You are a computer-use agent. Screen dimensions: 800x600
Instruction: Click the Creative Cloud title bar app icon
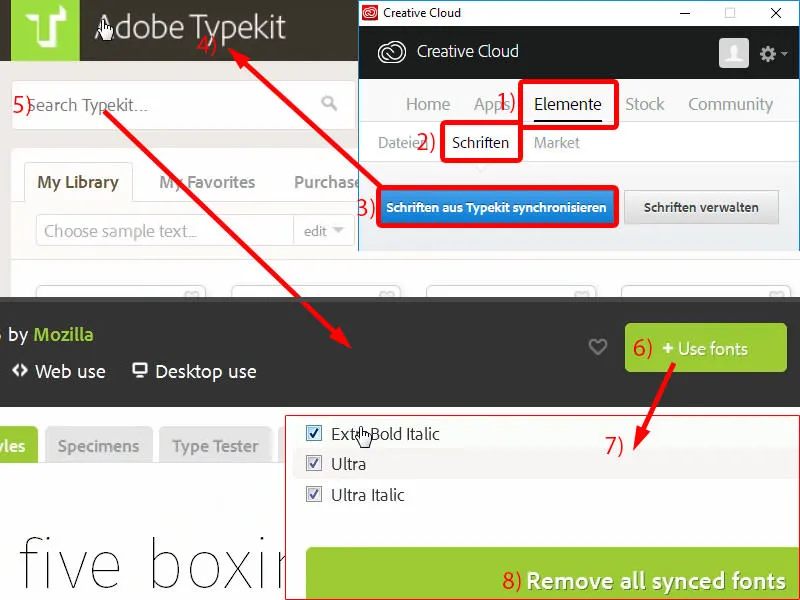coord(369,12)
